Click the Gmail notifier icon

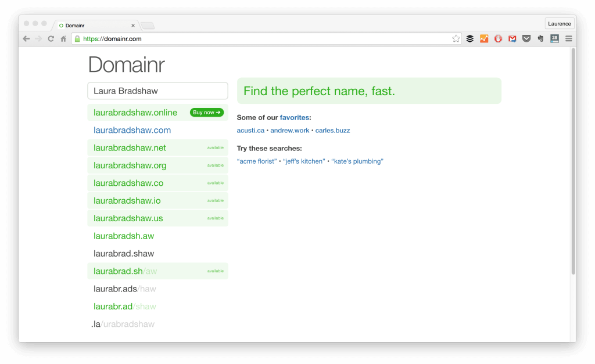point(512,38)
